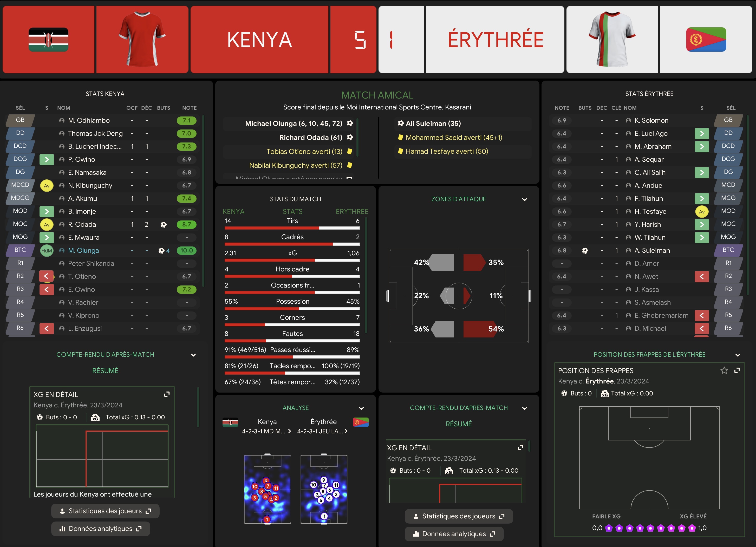Expand Kenya 4-2-3-1 MD tactic chevron

click(x=289, y=431)
